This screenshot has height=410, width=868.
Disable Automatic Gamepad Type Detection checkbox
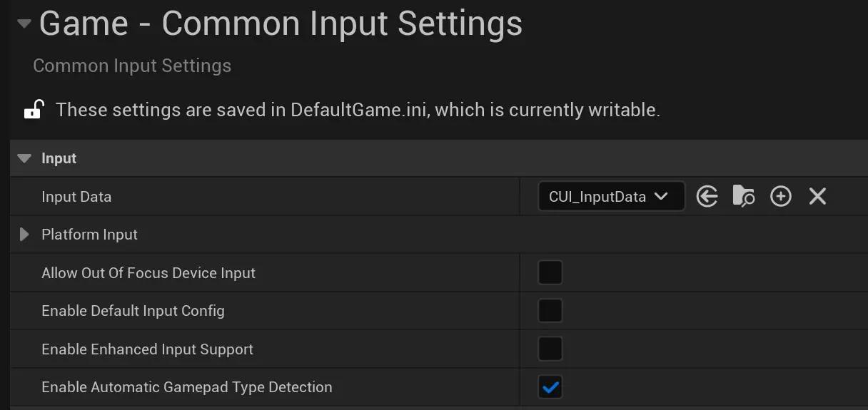click(x=550, y=387)
